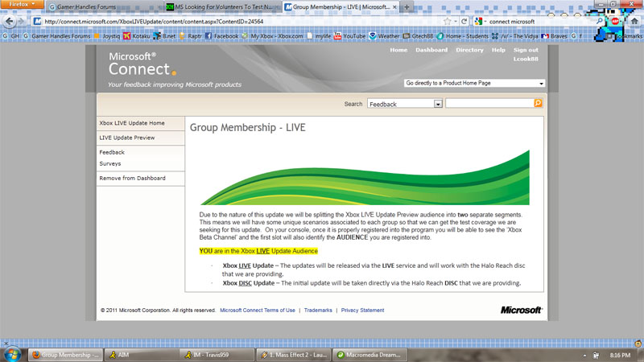This screenshot has width=644, height=362.
Task: Open LIVE Update Preview sidebar item
Action: tap(140, 138)
